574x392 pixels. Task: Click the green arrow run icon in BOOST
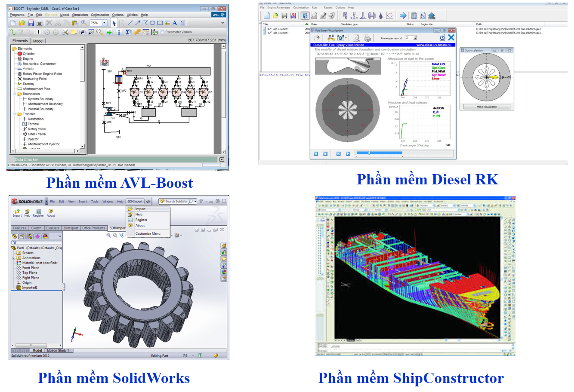[x=109, y=32]
